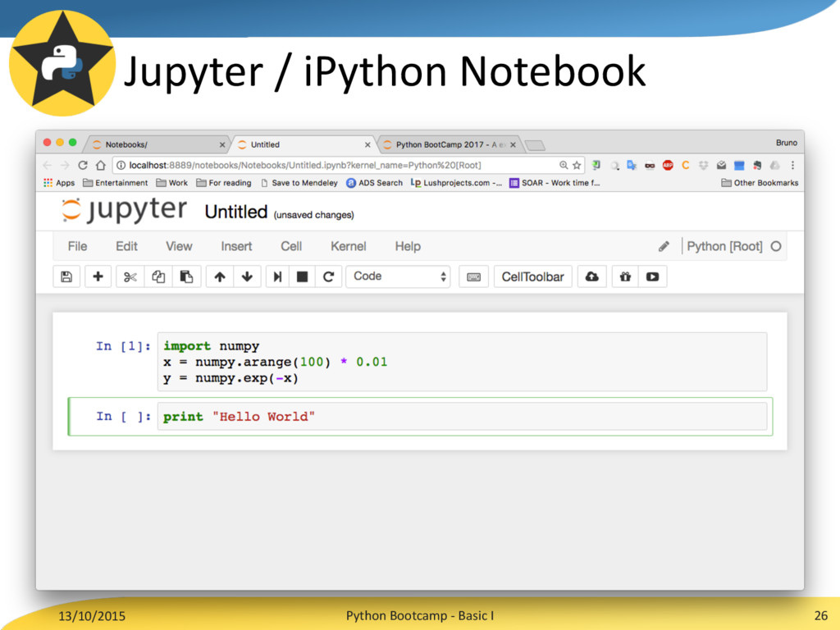Rename notebook by clicking Untitled title
Image resolution: width=840 pixels, height=630 pixels.
point(235,212)
